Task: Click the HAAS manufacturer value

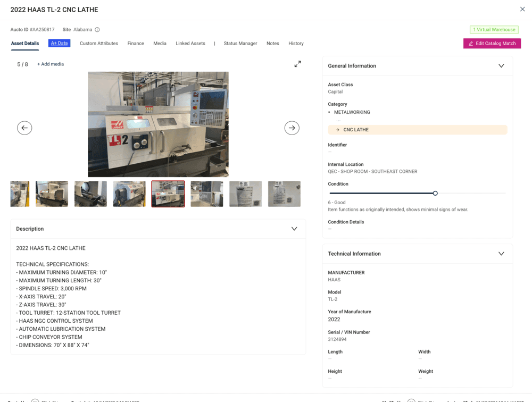Action: coord(334,280)
